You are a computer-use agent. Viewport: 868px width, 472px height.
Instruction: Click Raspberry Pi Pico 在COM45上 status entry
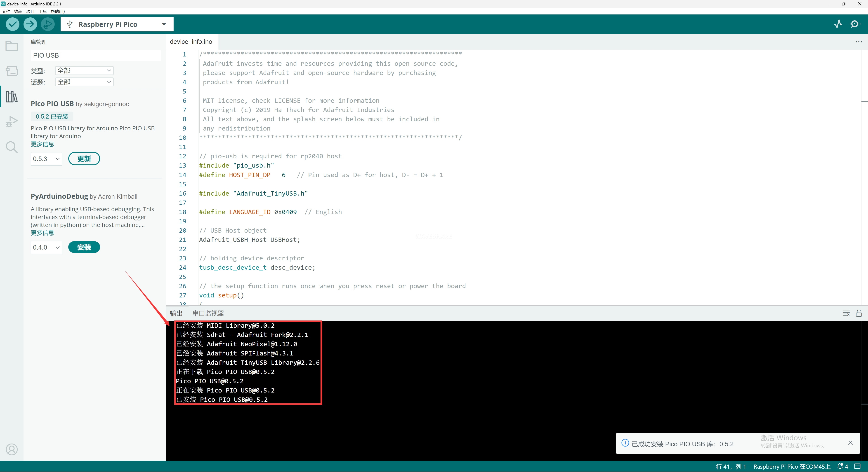click(x=792, y=467)
